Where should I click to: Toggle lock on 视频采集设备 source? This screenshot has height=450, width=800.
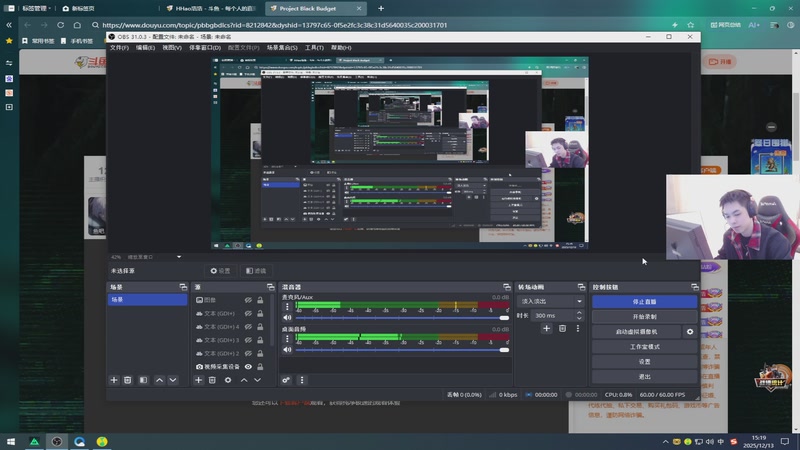pyautogui.click(x=260, y=366)
